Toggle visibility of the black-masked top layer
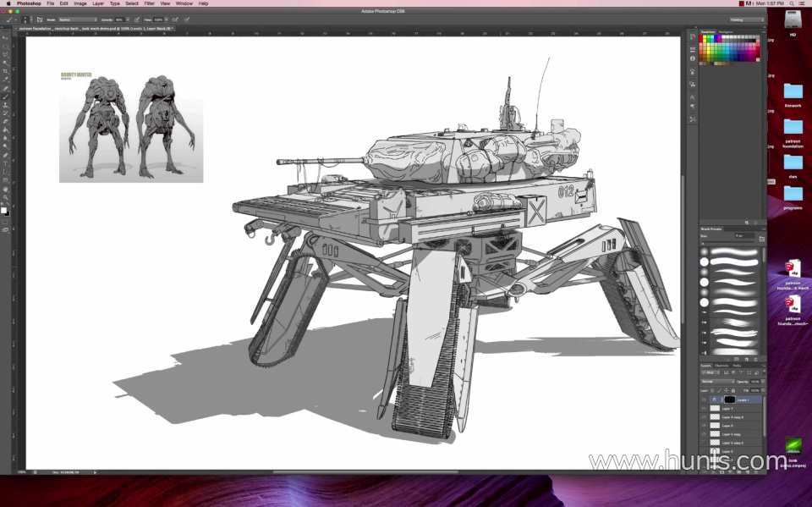 pos(704,400)
